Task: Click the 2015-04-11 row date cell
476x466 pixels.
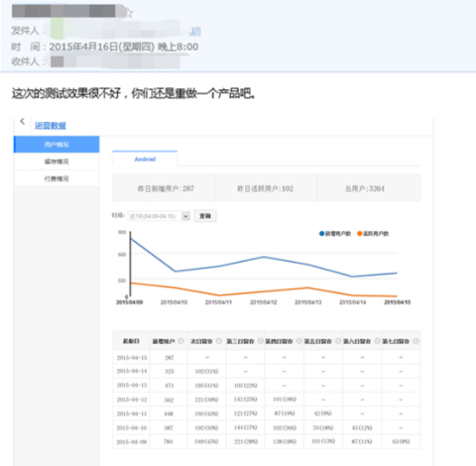Action: pos(132,413)
